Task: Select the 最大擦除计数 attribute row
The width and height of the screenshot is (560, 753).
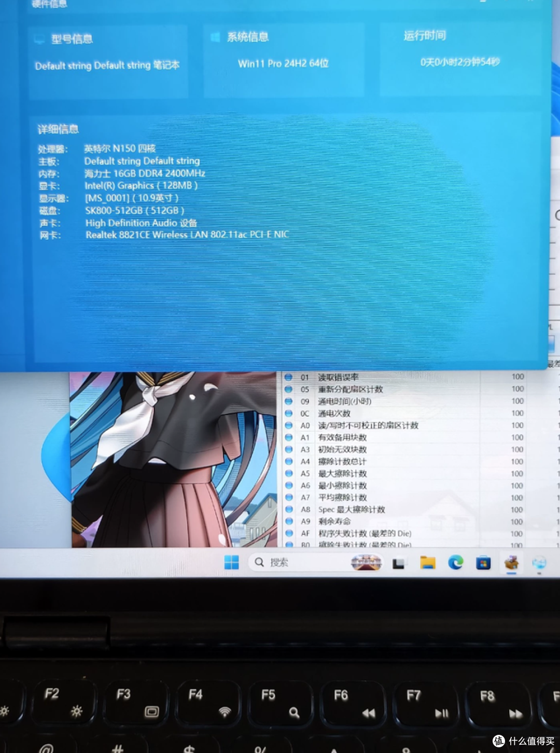Action: [x=420, y=473]
